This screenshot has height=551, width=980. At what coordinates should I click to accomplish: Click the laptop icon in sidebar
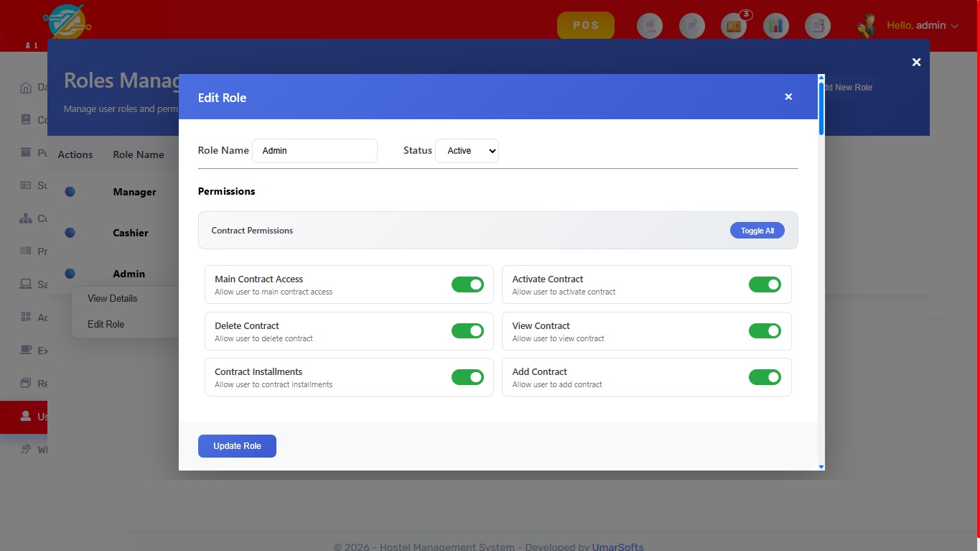point(26,284)
